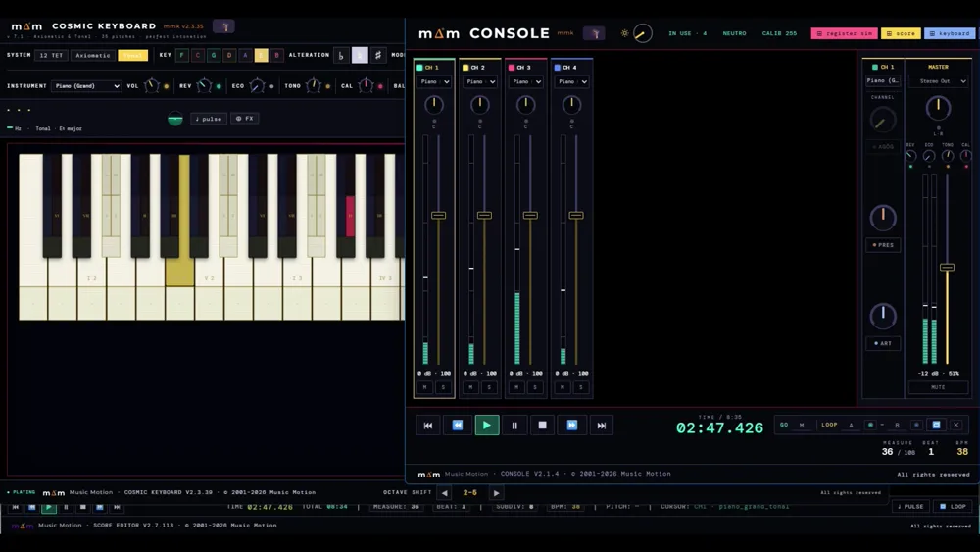Click the green Play button in Console

[x=487, y=426]
